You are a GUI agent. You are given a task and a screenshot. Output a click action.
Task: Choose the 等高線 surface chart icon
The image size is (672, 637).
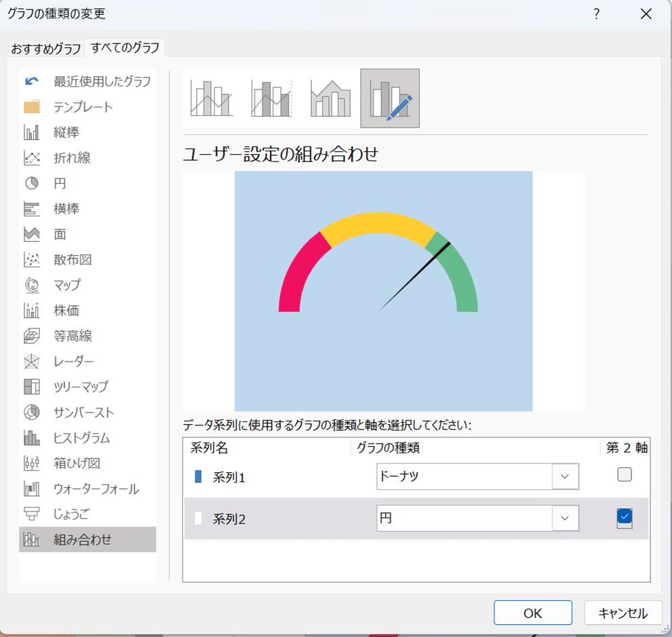point(32,336)
